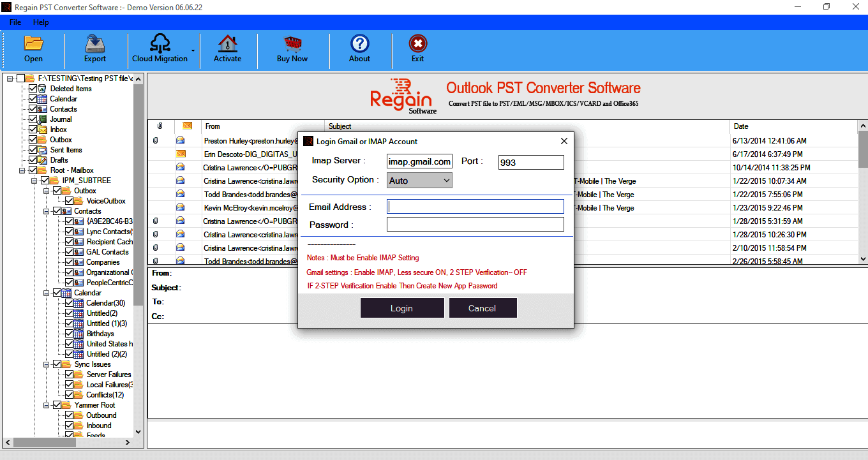The image size is (868, 460).
Task: Show the About information icon
Action: [x=360, y=43]
